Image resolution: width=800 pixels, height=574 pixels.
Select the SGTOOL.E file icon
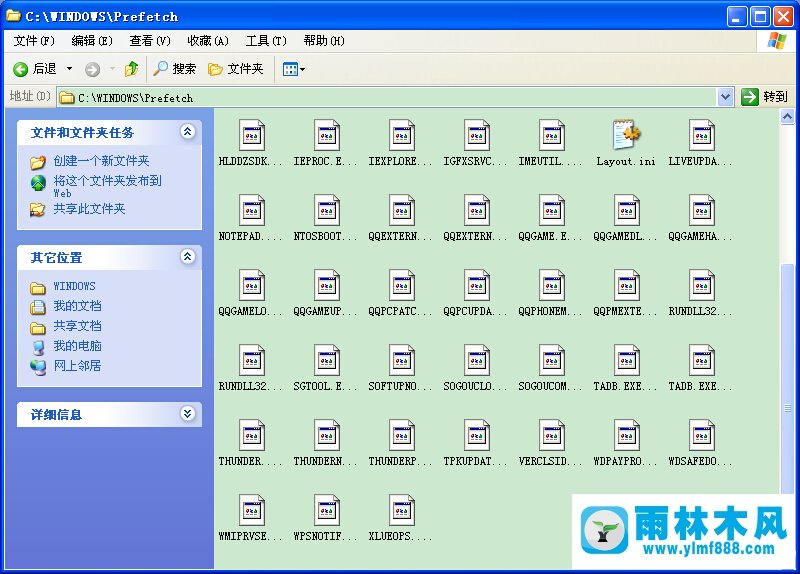point(327,360)
